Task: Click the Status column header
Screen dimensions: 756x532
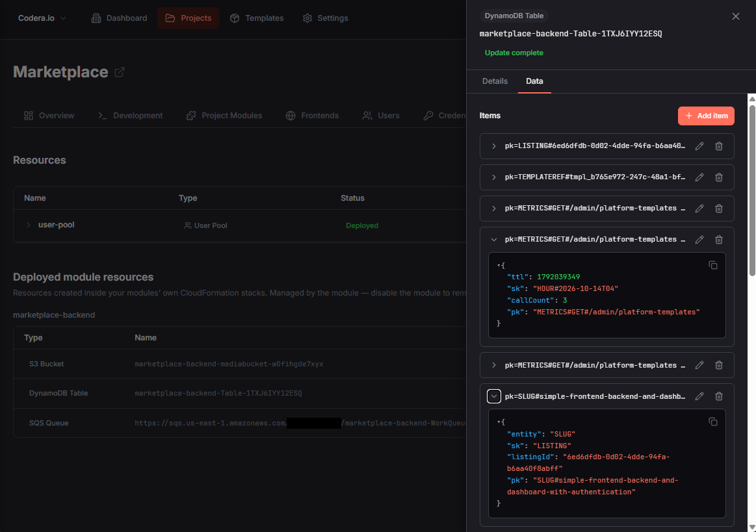Action: click(352, 198)
